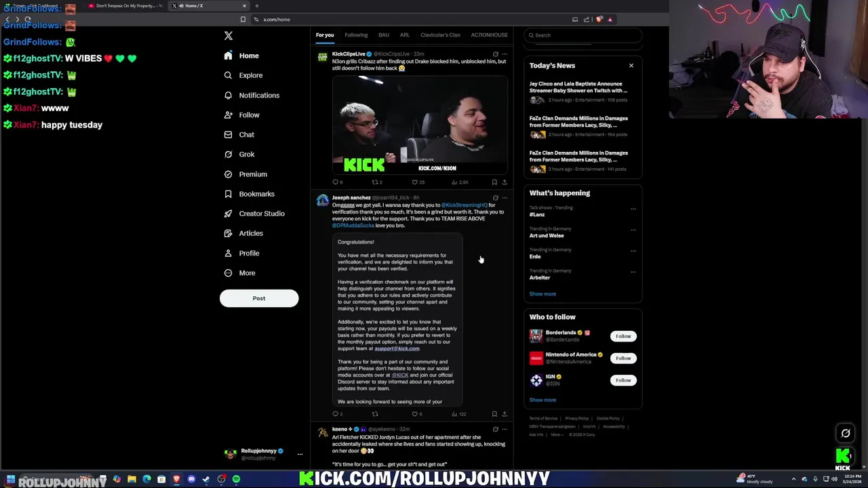Like the KickClipsLive post
868x488 pixels.
pyautogui.click(x=418, y=182)
